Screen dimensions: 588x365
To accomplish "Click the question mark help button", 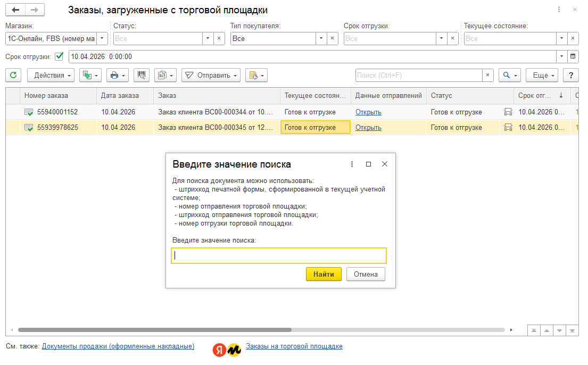I will pyautogui.click(x=571, y=75).
